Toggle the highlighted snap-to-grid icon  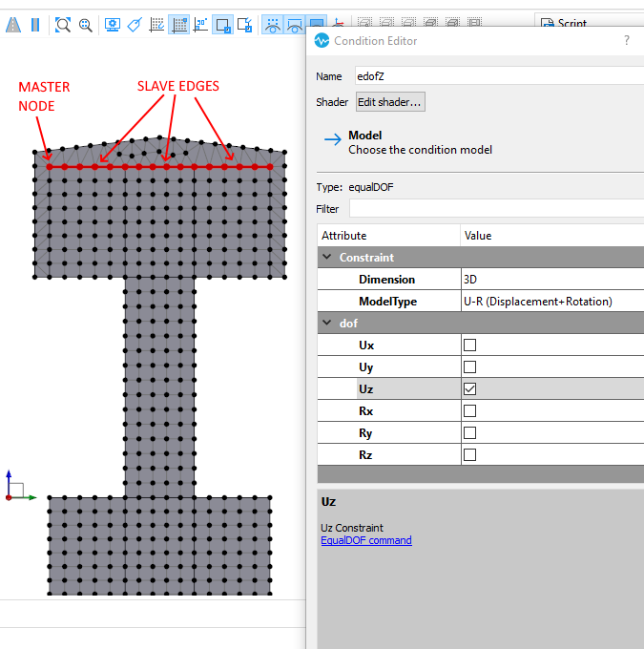click(179, 25)
